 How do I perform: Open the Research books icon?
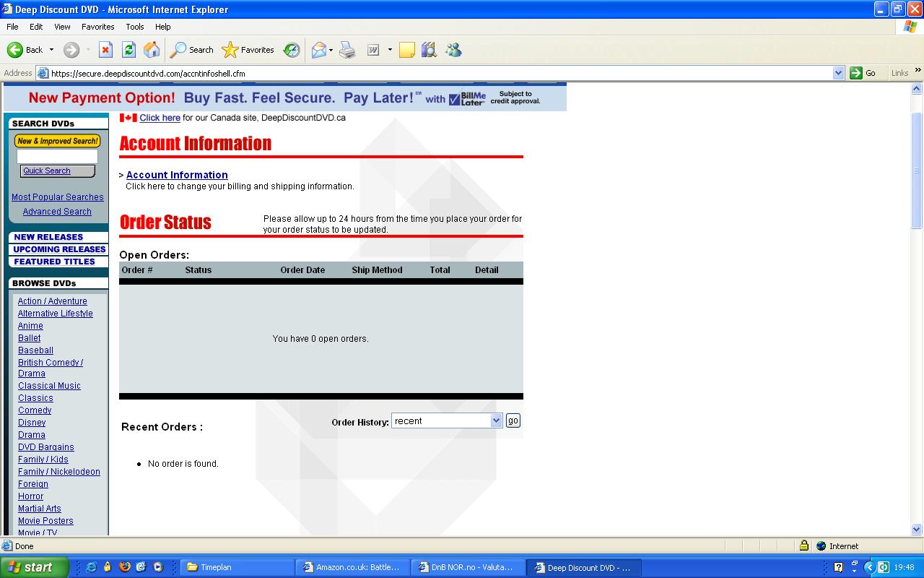430,50
